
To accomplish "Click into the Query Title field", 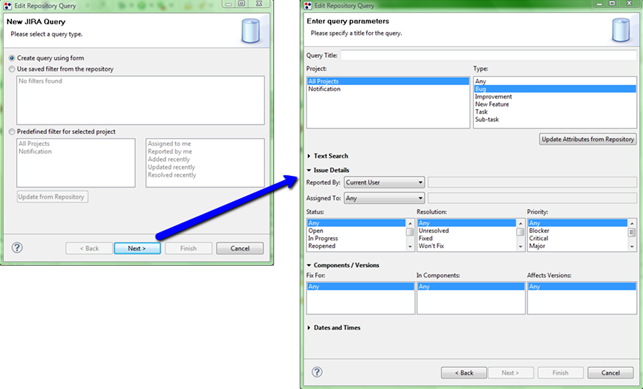I will click(x=488, y=55).
